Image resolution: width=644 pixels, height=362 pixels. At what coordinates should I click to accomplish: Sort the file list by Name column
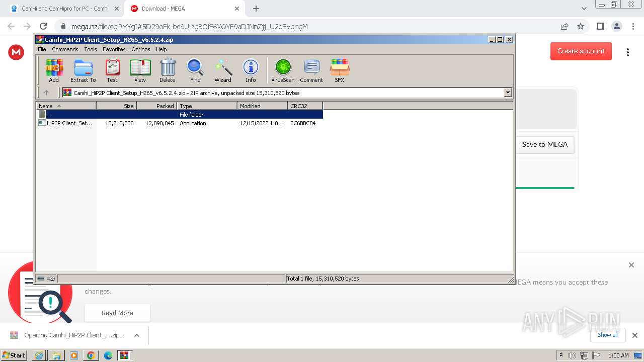click(x=66, y=106)
